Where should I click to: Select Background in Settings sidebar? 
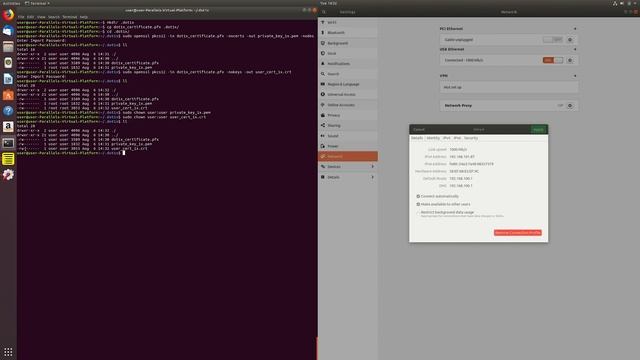(x=348, y=43)
